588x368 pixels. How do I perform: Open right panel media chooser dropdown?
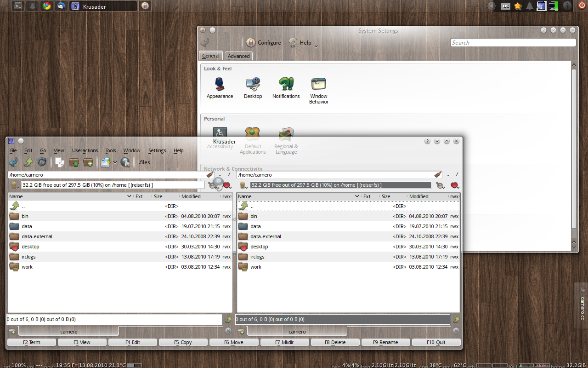click(x=244, y=185)
